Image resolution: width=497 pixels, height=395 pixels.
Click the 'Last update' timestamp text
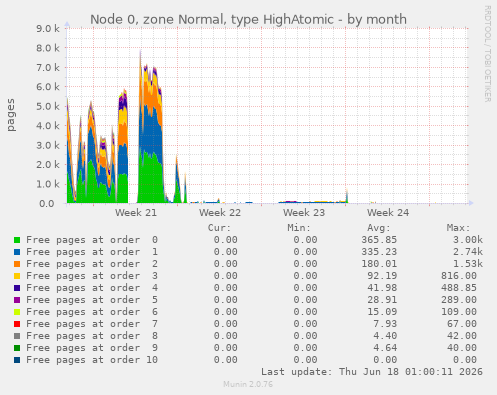tap(372, 372)
